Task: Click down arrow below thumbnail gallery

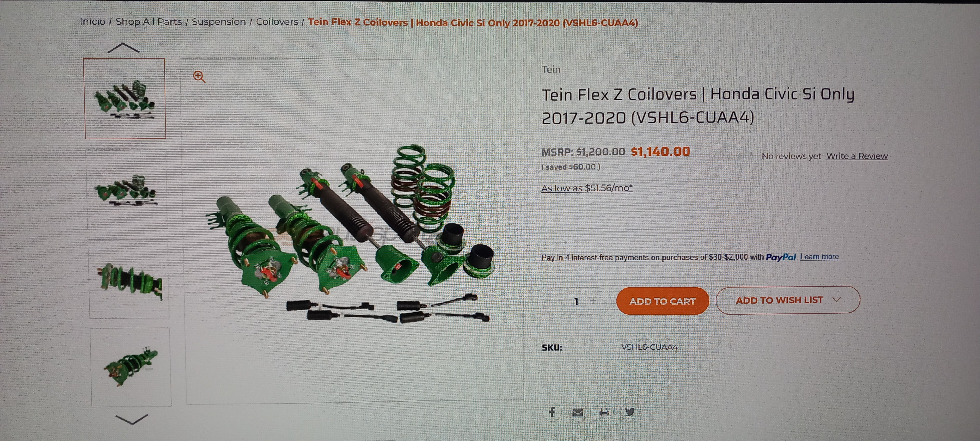Action: tap(131, 419)
